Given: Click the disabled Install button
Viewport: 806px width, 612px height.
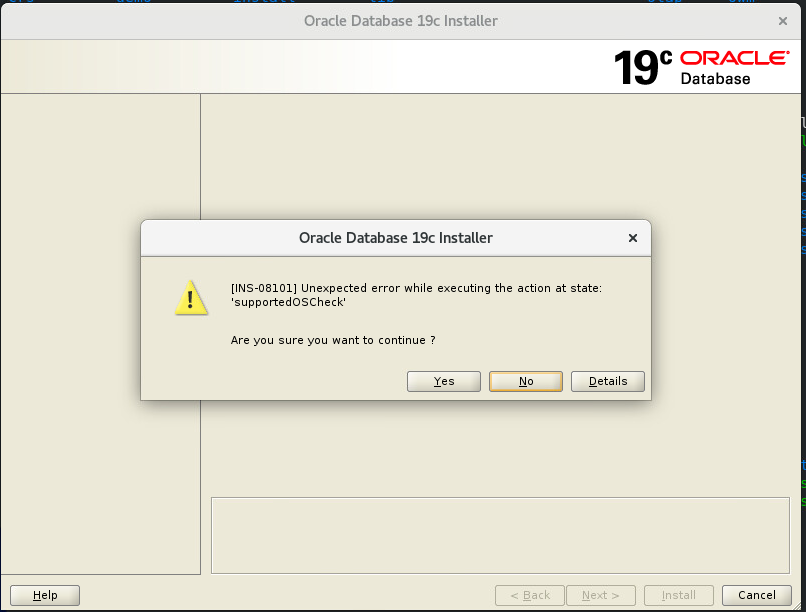Looking at the screenshot, I should (x=679, y=595).
